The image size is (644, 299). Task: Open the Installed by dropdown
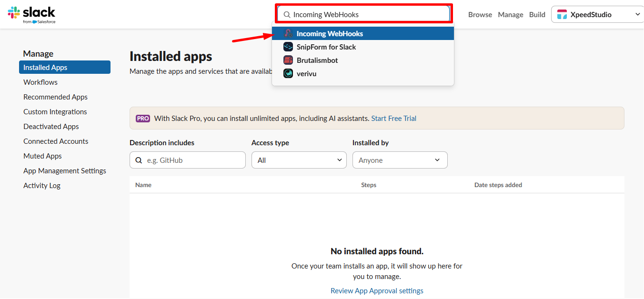click(400, 160)
